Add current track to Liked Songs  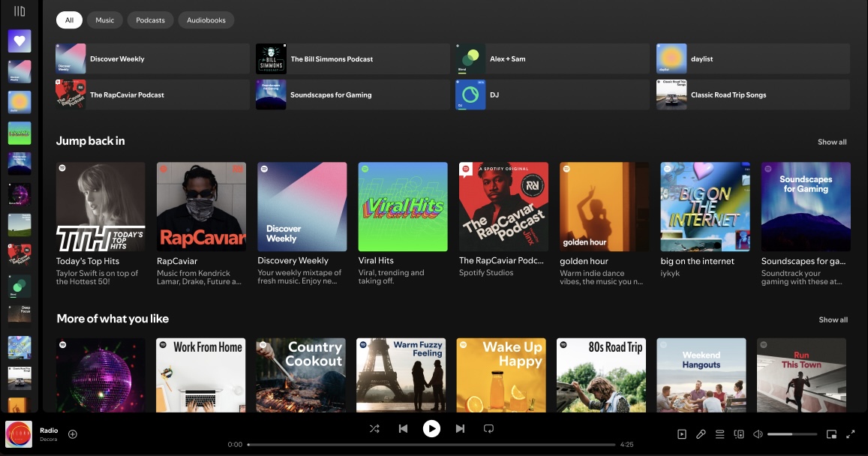click(x=73, y=434)
